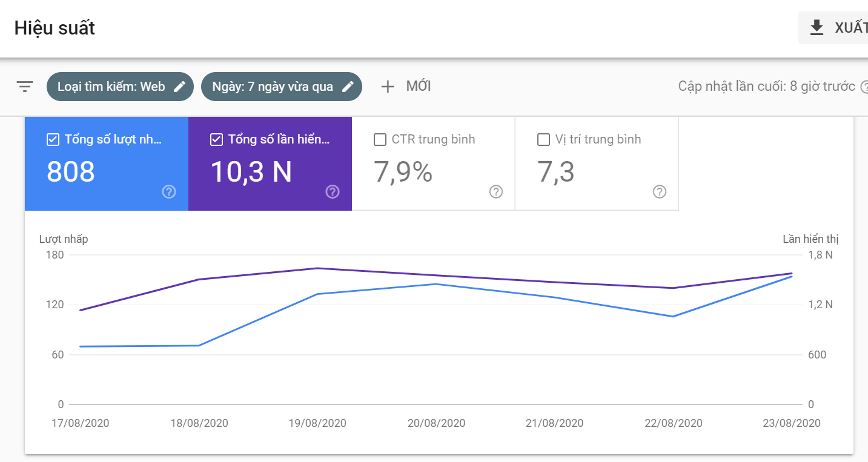The width and height of the screenshot is (868, 462).
Task: Click blue clicks line point at 20/08/2020
Action: [x=436, y=284]
